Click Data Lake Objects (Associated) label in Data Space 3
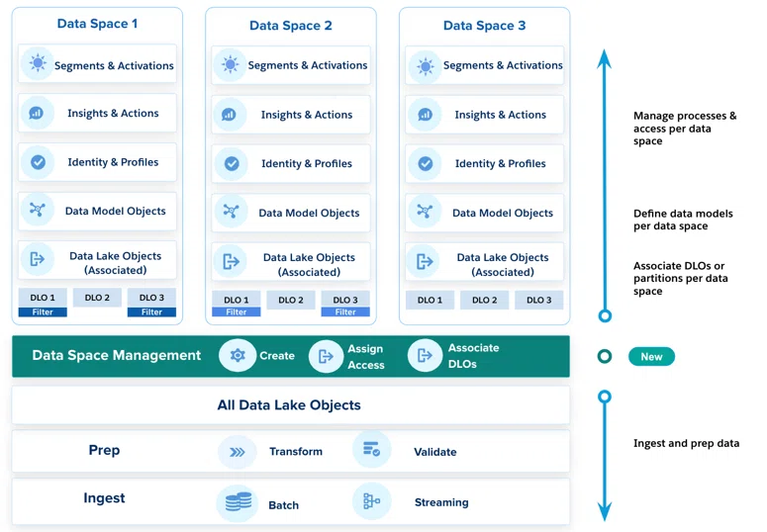This screenshot has width=767, height=532. 503,265
